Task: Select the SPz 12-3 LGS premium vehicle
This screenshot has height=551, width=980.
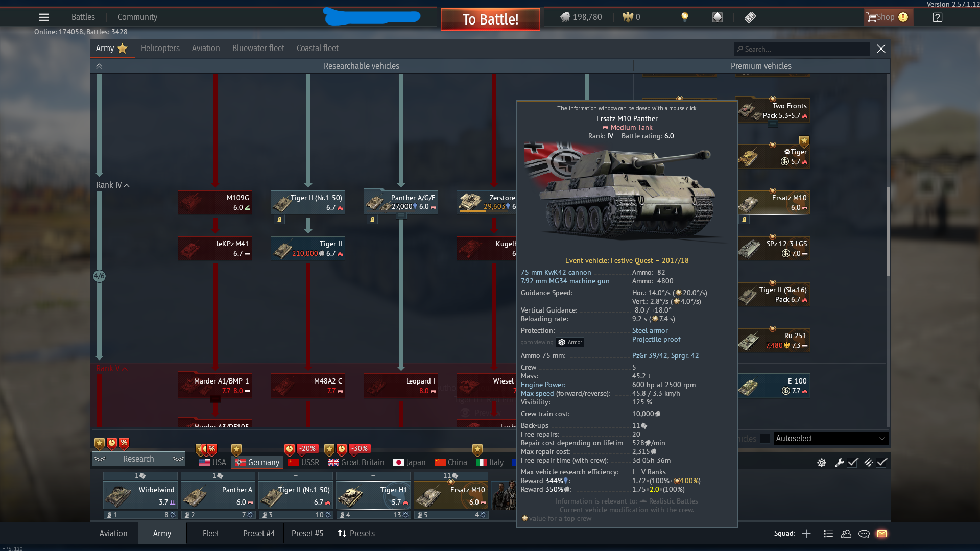Action: click(x=773, y=249)
